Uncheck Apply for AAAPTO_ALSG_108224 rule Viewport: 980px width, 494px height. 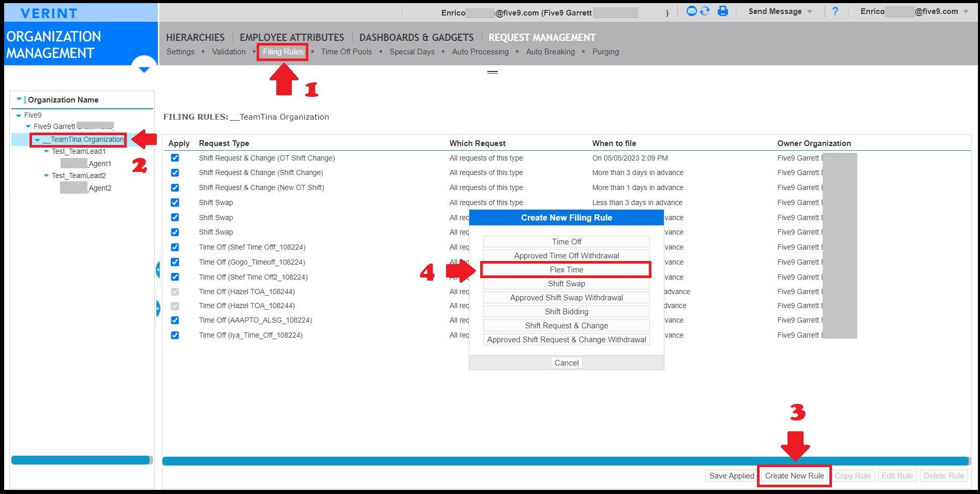click(175, 320)
